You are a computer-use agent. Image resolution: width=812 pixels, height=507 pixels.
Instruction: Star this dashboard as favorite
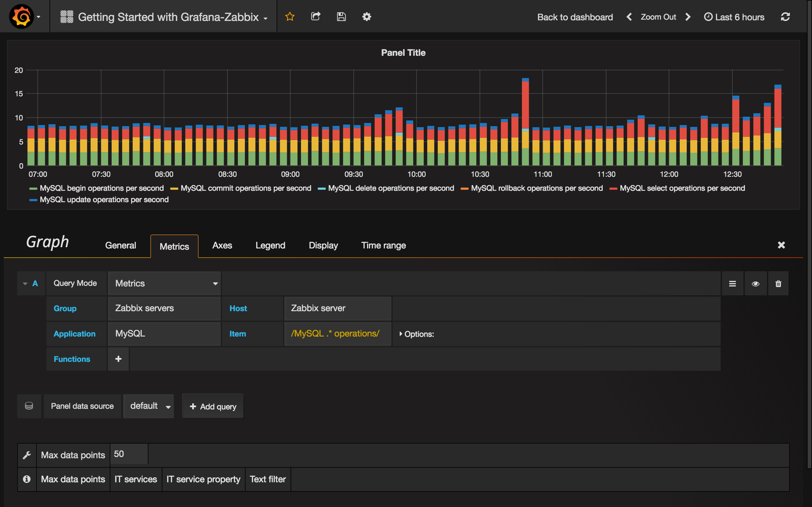(290, 16)
